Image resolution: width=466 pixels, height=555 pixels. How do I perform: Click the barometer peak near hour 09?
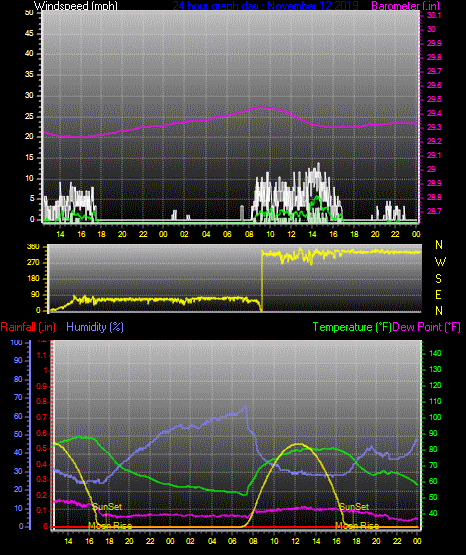[261, 107]
